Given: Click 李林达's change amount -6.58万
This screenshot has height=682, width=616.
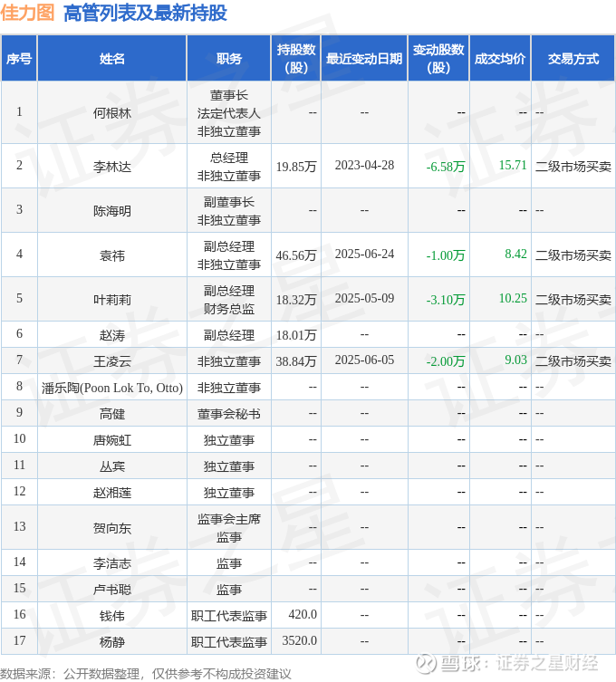Looking at the screenshot, I should 446,167.
